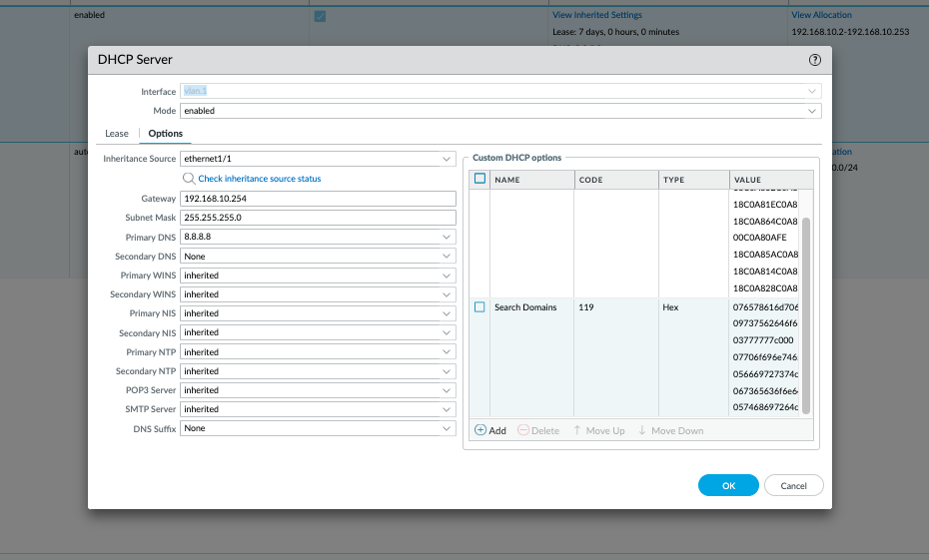929x560 pixels.
Task: Check the Search Domains row checkbox
Action: coord(479,307)
